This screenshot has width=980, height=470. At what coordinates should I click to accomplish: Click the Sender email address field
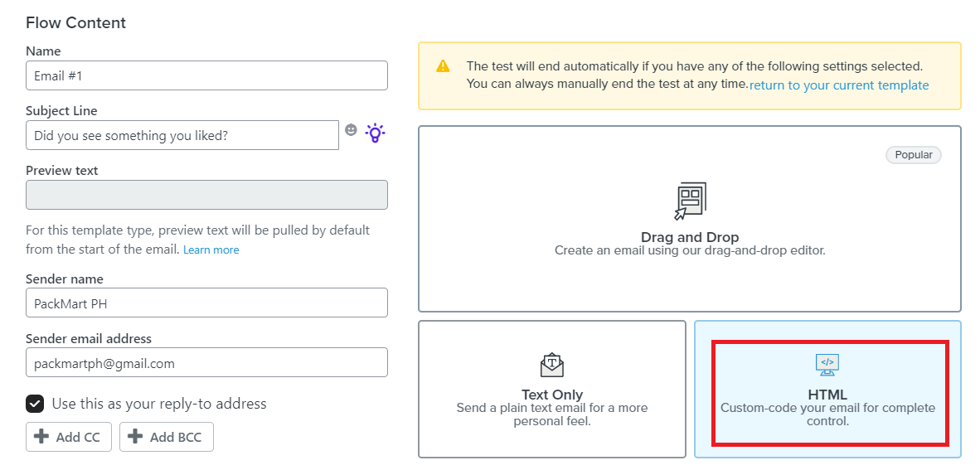pyautogui.click(x=207, y=362)
